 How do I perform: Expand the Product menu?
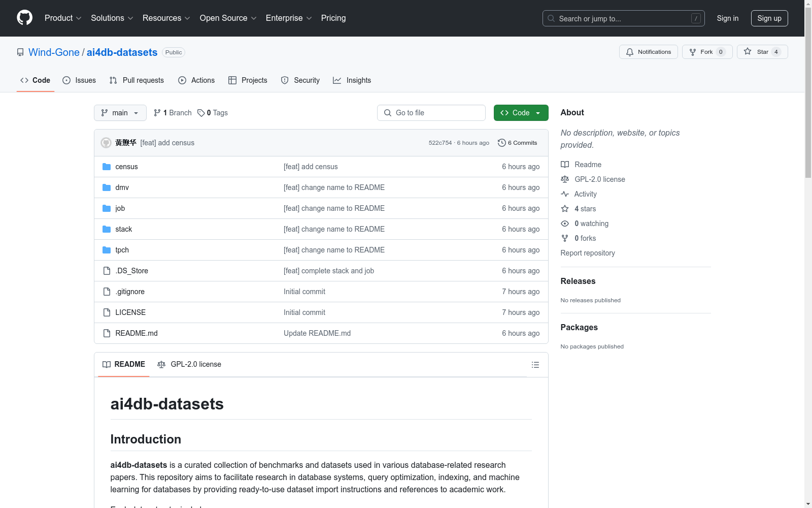pyautogui.click(x=63, y=18)
